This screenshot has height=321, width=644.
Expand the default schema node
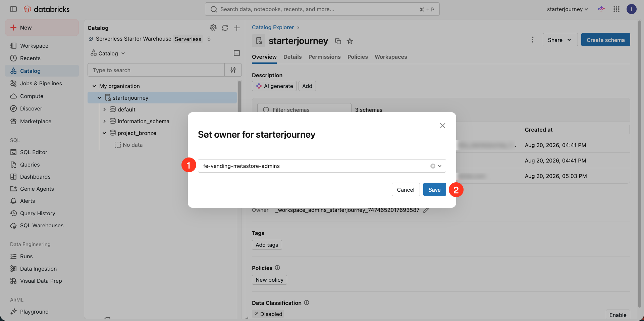104,109
